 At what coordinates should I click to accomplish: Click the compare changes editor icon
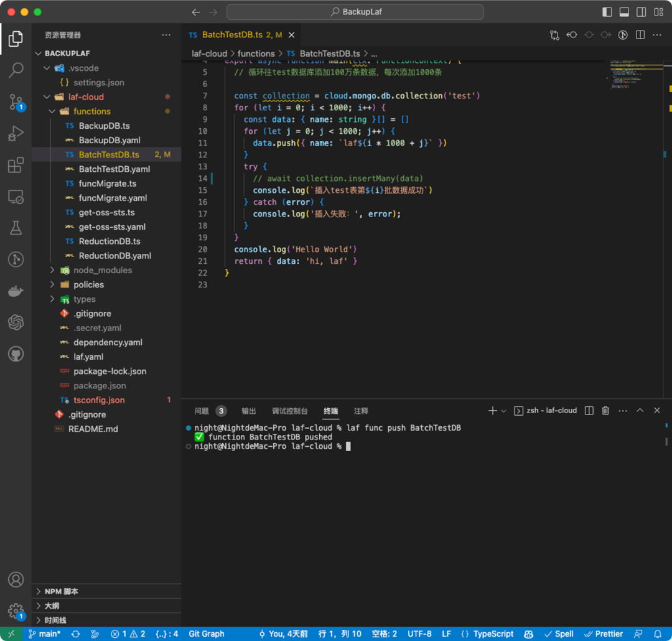[x=554, y=35]
